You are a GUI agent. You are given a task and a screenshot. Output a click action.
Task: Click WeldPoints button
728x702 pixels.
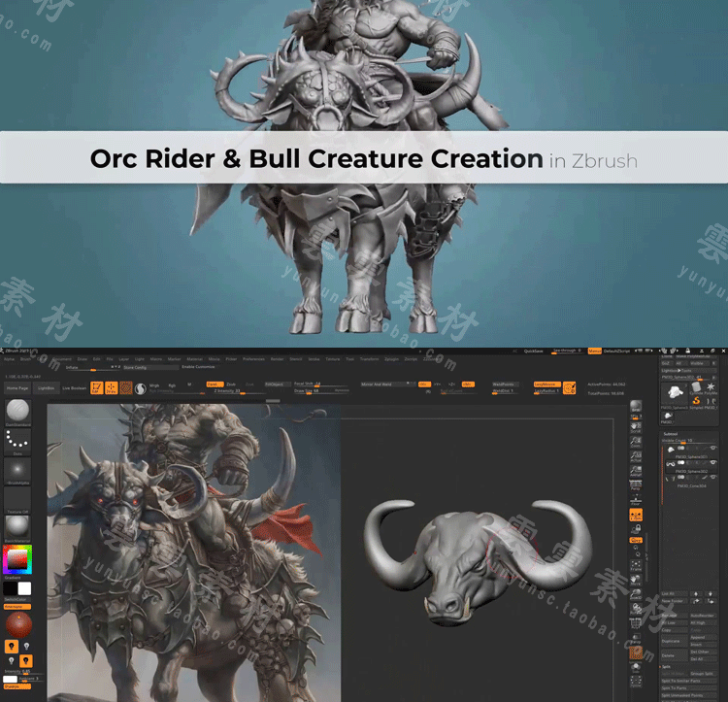tap(504, 384)
